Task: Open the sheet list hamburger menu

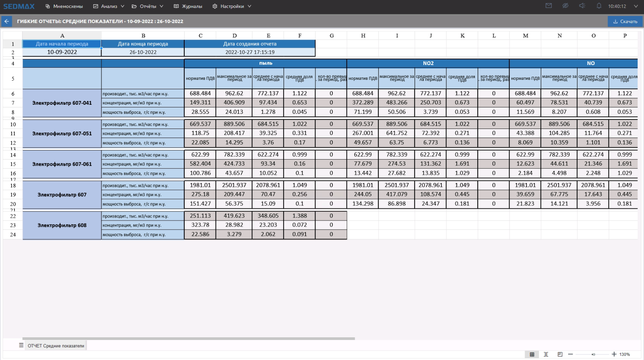Action: (21, 345)
